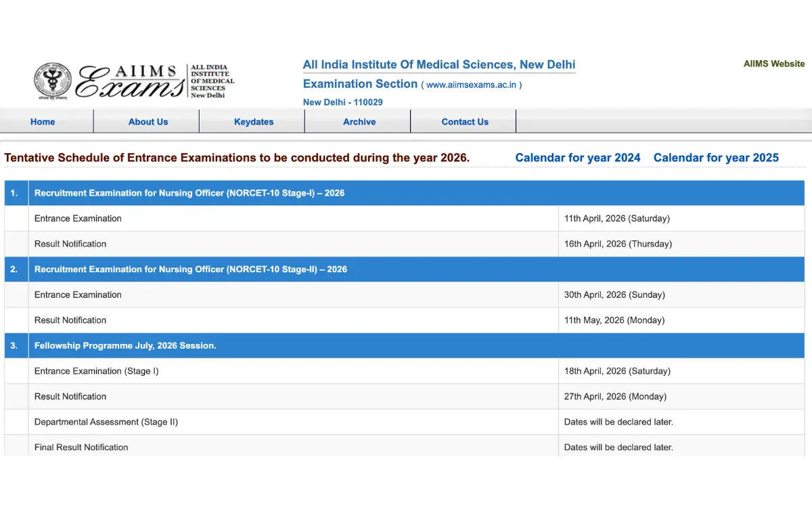812x520 pixels.
Task: Click Entrance Examination label under NORCET-10 Stage-I
Action: click(x=78, y=219)
